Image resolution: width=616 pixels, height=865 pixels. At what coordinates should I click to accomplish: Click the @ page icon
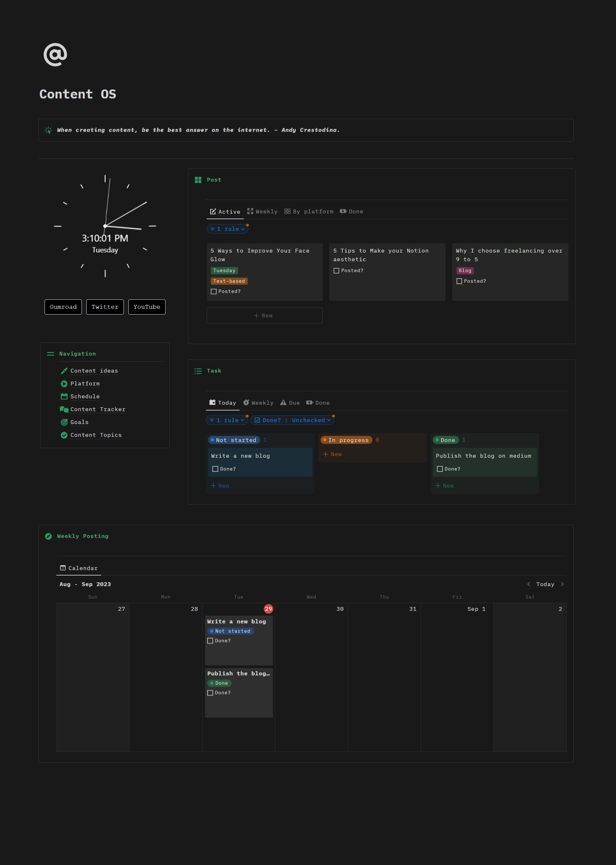click(56, 55)
